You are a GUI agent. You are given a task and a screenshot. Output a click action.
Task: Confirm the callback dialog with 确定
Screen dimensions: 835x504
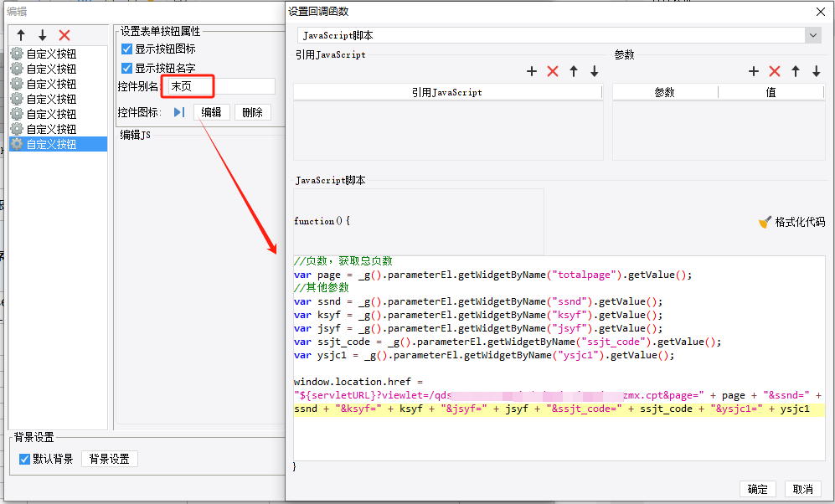(757, 489)
